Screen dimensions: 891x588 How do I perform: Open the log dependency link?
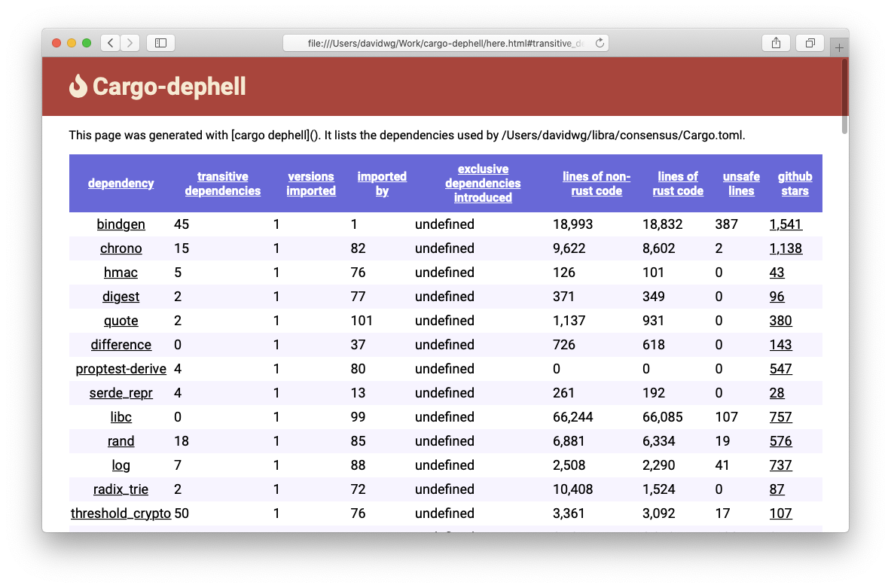121,465
